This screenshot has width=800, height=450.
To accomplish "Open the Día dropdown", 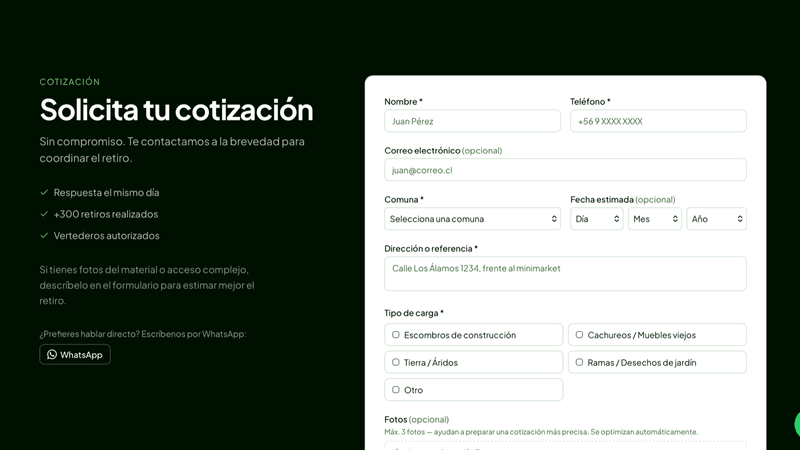I will coord(596,219).
